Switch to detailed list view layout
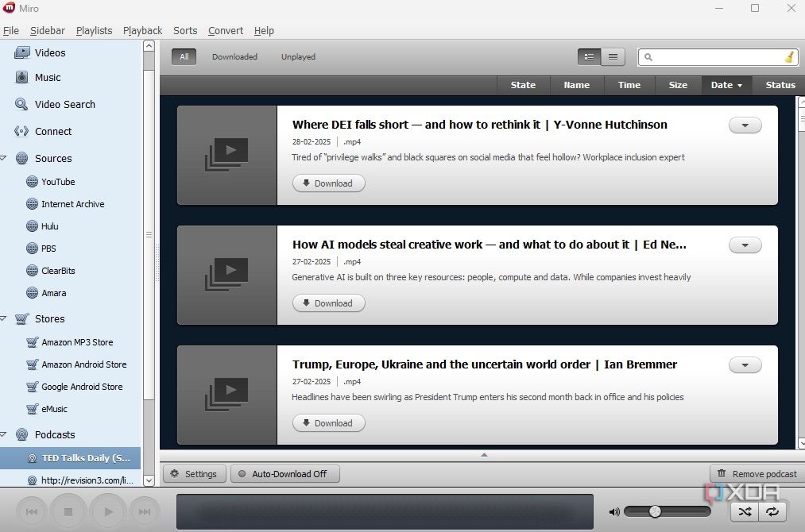Screen dimensions: 805x532 click(x=589, y=56)
